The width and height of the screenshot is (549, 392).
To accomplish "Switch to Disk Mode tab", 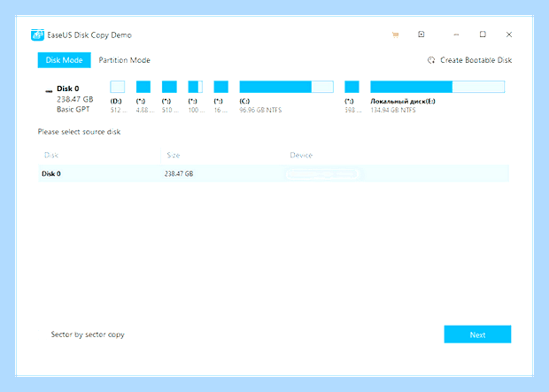I will (x=64, y=60).
